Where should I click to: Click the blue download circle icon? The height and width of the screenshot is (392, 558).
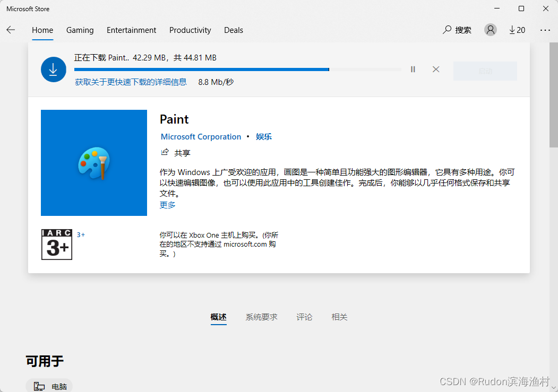coord(54,69)
